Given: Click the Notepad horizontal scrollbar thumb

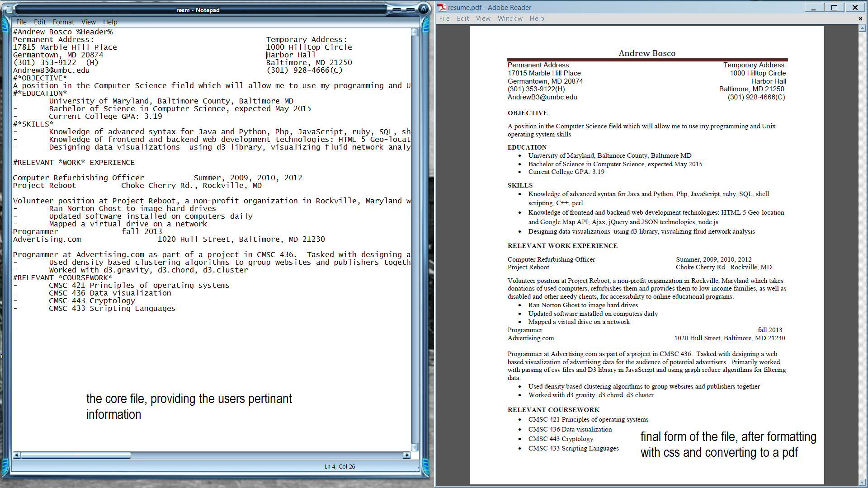Looking at the screenshot, I should pyautogui.click(x=75, y=455).
